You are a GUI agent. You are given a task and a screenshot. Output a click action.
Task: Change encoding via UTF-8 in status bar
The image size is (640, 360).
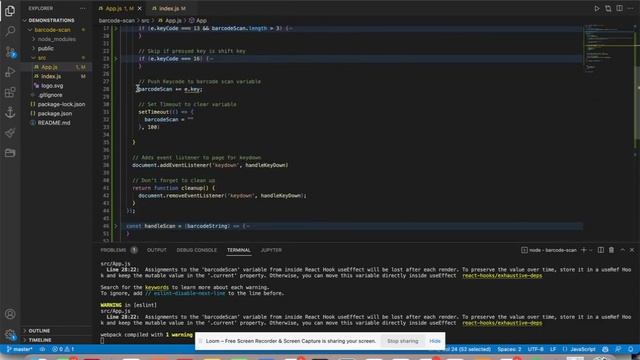[x=535, y=349]
